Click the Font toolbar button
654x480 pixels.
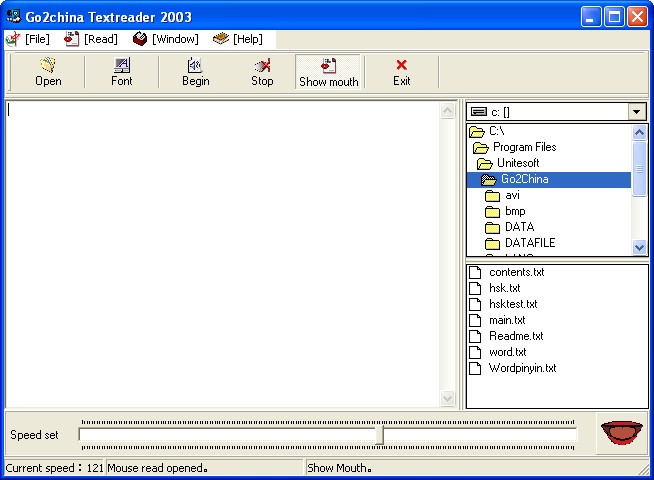(121, 72)
